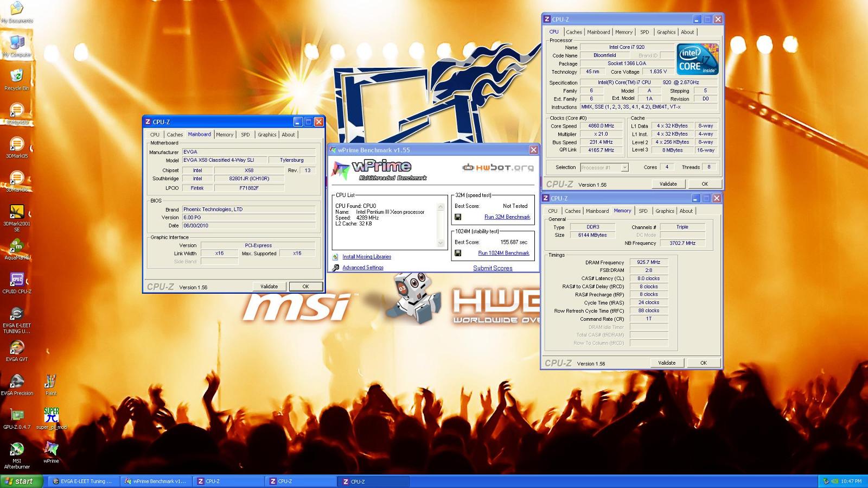This screenshot has width=868, height=488.
Task: Click the BIOS date 06/30/2010 field
Action: tap(248, 226)
